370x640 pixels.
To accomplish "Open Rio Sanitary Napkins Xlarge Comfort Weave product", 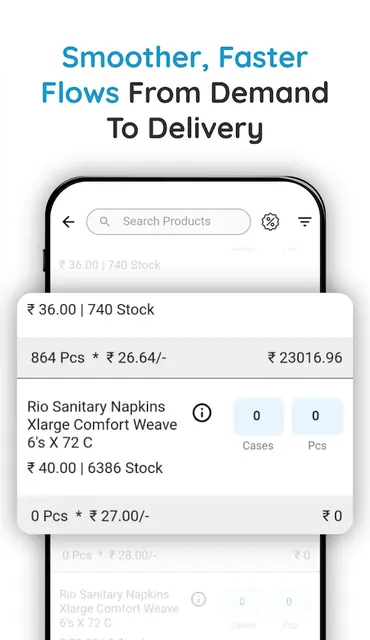I will 102,424.
